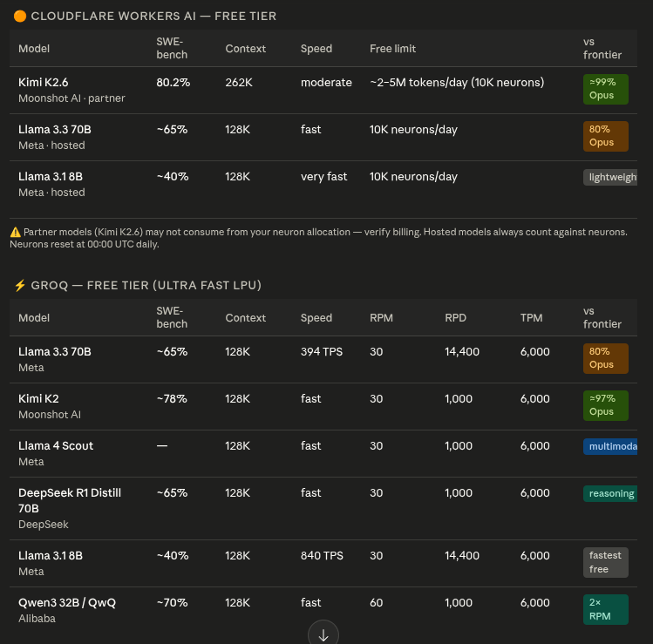The height and width of the screenshot is (644, 653).
Task: Click the 394 TPS speed value
Action: (x=322, y=352)
